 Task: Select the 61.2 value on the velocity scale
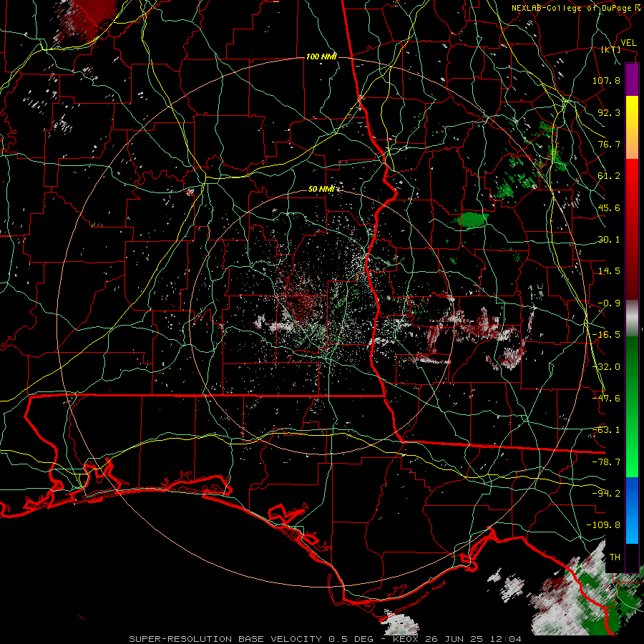pos(609,176)
